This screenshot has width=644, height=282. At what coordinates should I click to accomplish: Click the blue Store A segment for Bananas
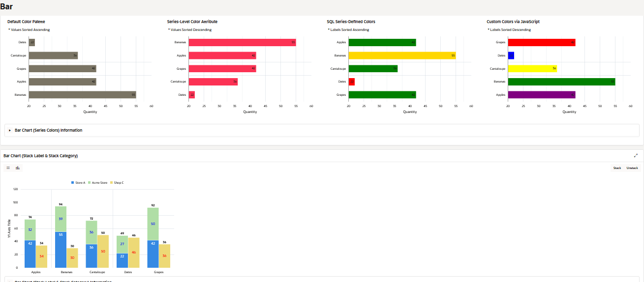point(61,250)
